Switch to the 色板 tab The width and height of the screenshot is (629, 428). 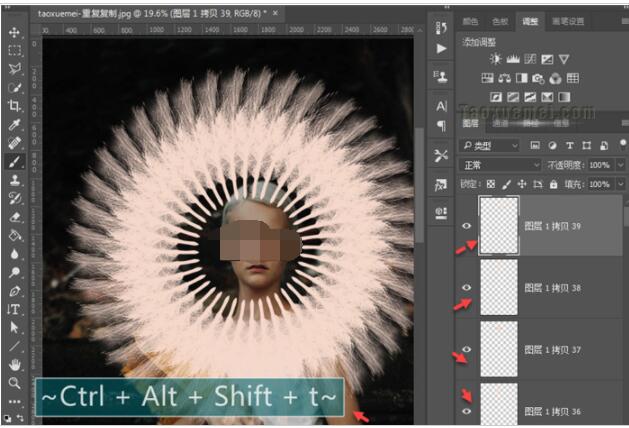[500, 21]
